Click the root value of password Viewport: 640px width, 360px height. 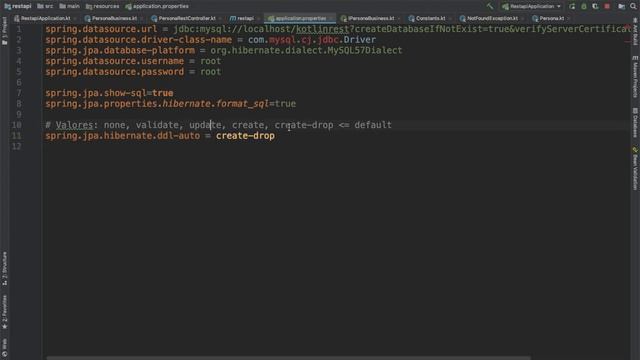[210, 71]
